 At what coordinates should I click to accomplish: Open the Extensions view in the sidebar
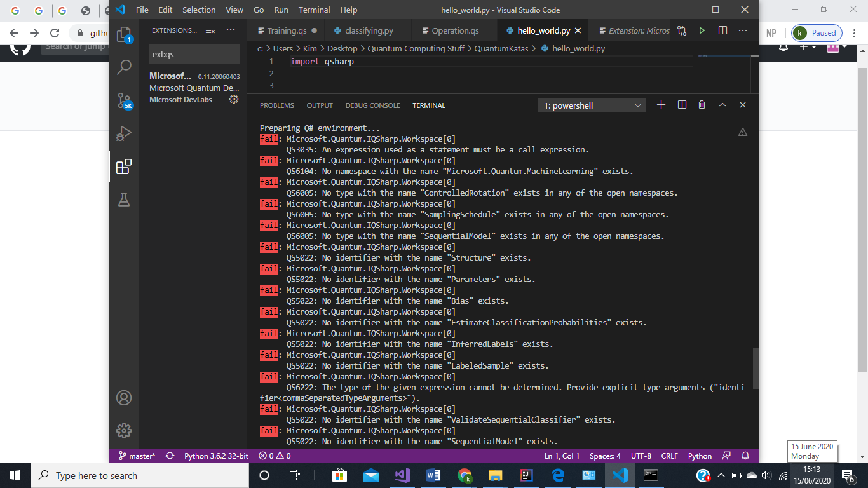click(123, 167)
